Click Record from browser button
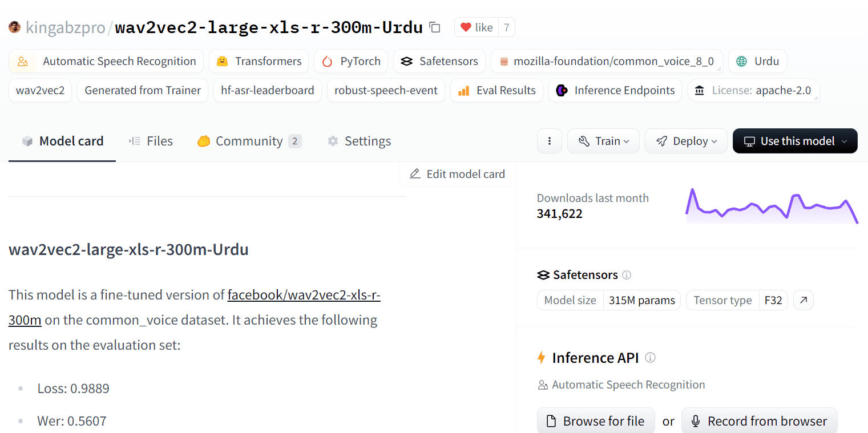Viewport: 868px width, 433px height. pyautogui.click(x=759, y=421)
